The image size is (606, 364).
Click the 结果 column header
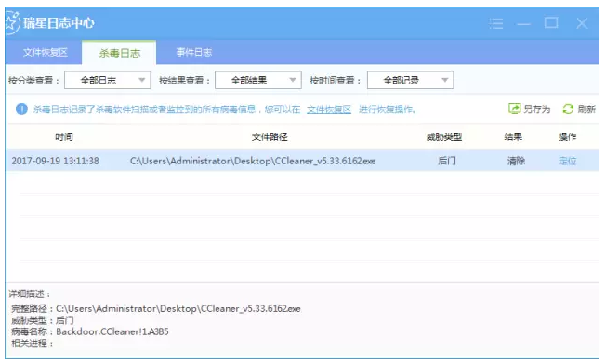513,137
